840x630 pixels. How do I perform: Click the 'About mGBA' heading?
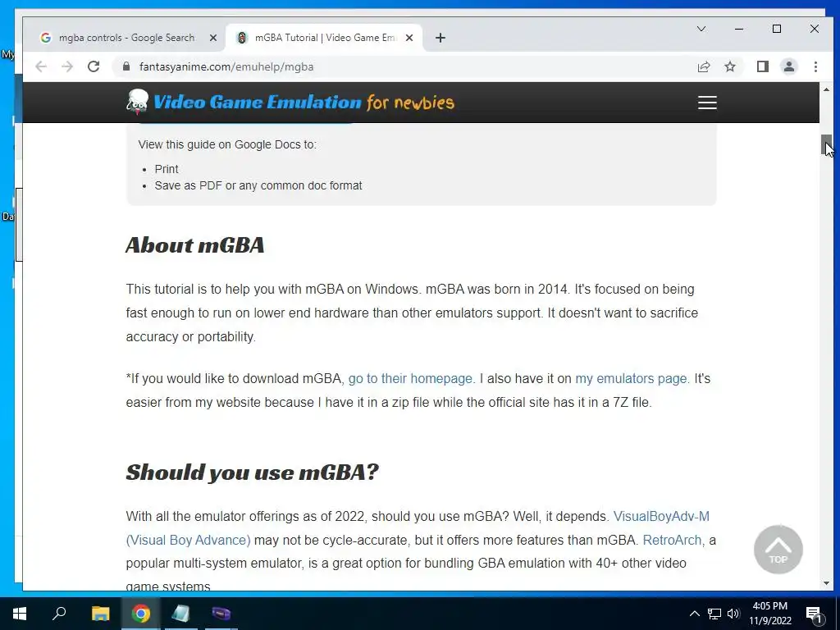coord(195,245)
